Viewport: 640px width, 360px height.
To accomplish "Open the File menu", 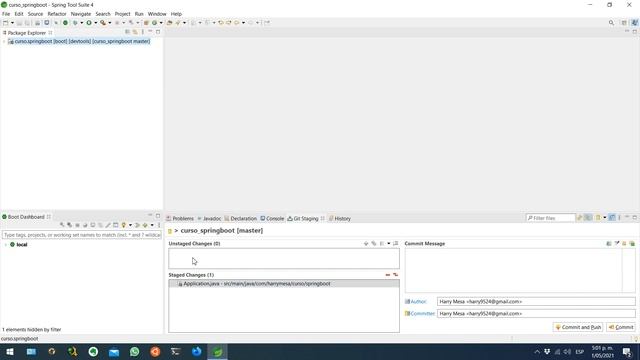I will [6, 14].
